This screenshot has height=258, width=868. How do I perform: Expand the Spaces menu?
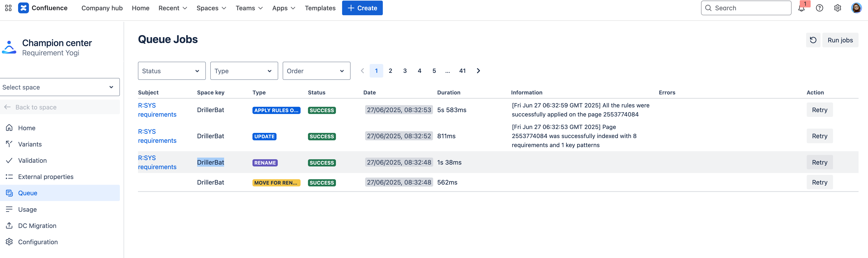(x=211, y=8)
